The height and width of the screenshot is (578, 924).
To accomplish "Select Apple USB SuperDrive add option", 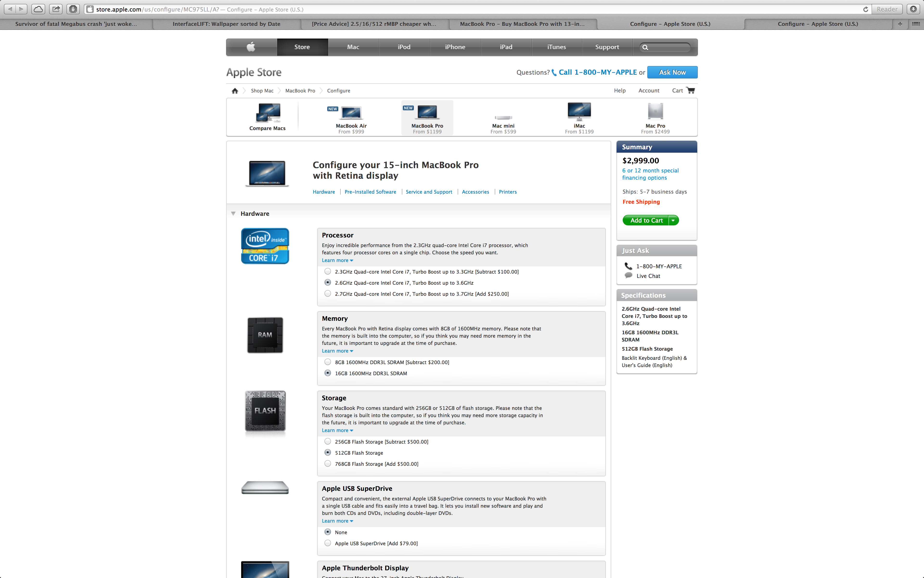I will tap(327, 543).
